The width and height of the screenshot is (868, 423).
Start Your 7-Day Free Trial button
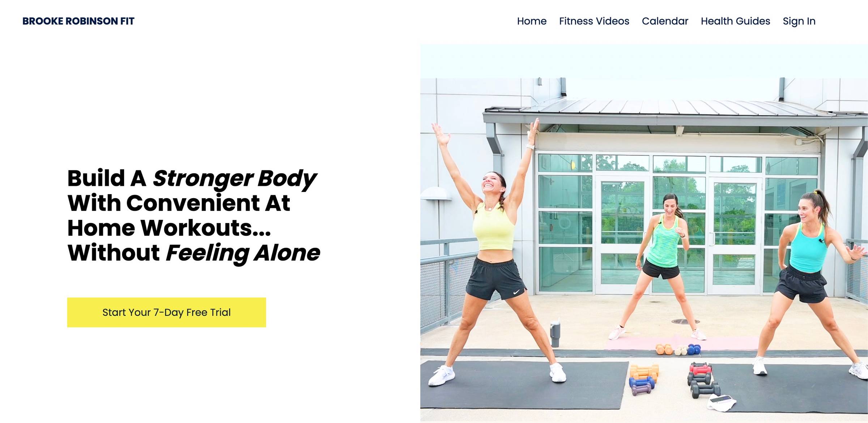[x=166, y=312]
